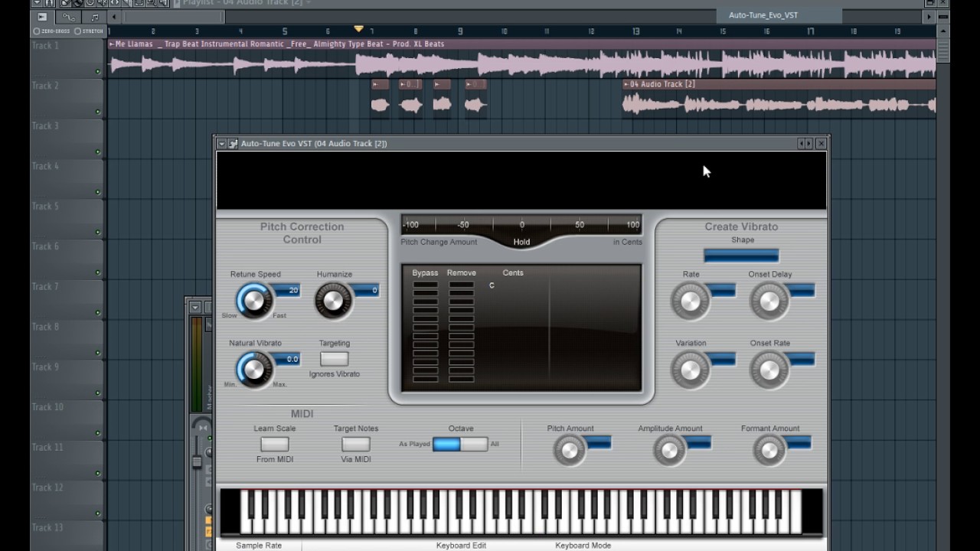Select the automation clip focus tab icon
Viewport: 980px width, 551px height.
(x=69, y=17)
